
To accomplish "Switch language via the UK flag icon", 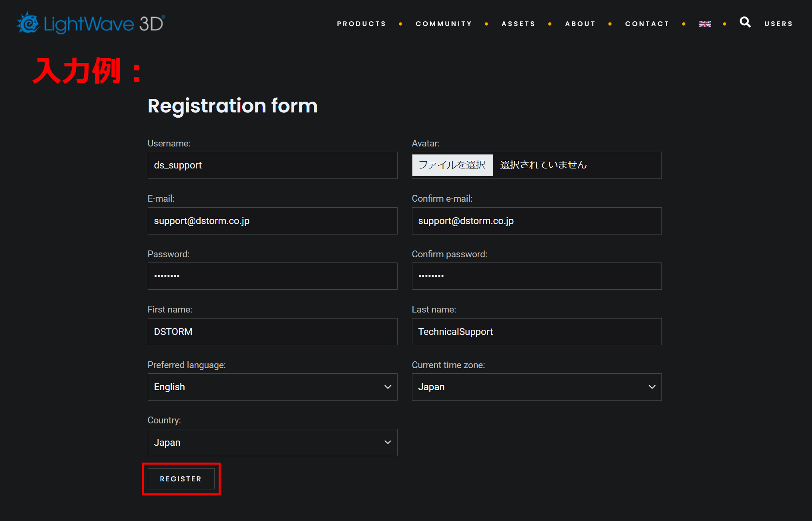I will pyautogui.click(x=705, y=24).
